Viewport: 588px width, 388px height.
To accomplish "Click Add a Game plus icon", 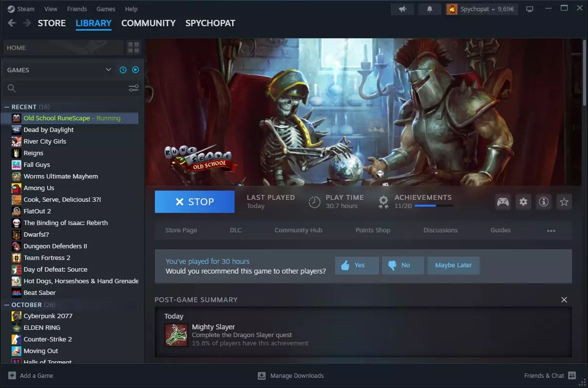I will point(12,375).
